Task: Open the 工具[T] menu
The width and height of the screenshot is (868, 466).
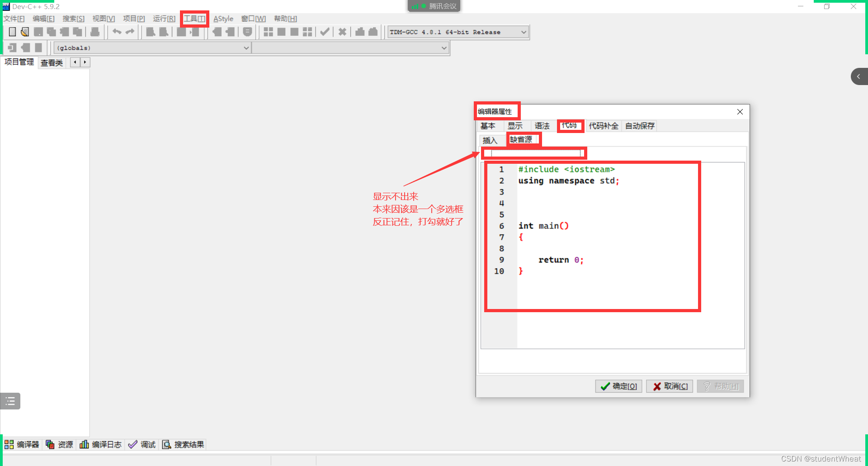Action: [x=194, y=19]
